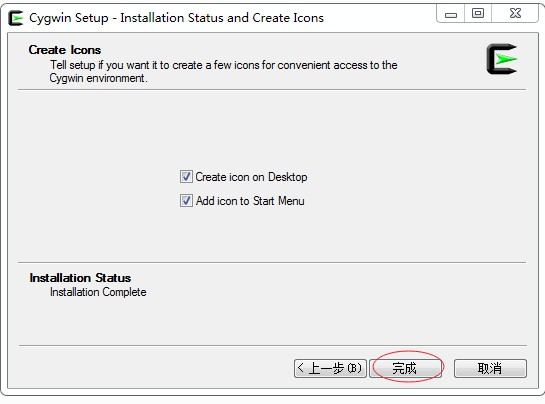Minimize the Cygwin Setup window
545x404 pixels.
click(x=451, y=14)
